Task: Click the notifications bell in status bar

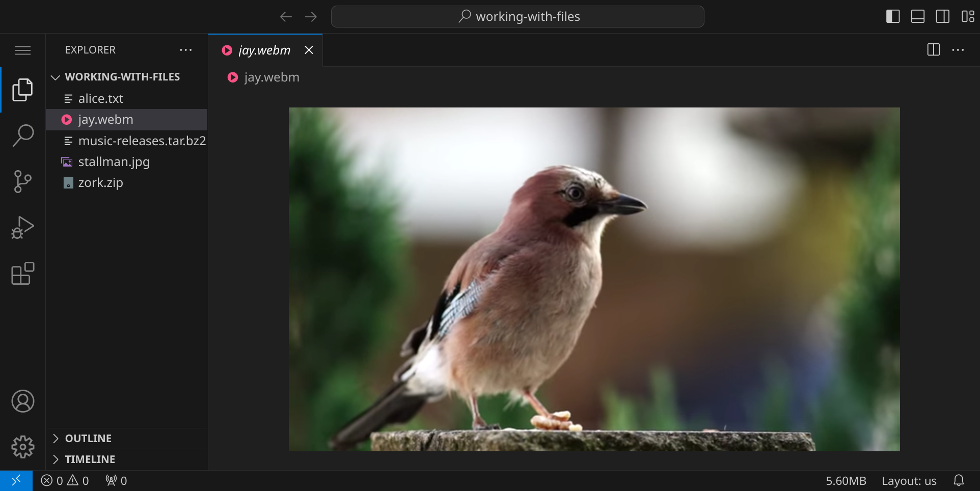Action: point(959,480)
